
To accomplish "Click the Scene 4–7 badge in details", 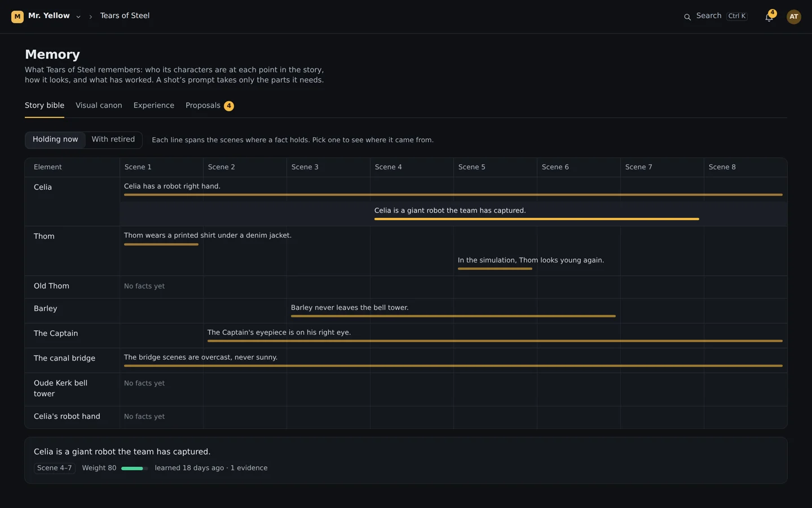I will (x=55, y=468).
